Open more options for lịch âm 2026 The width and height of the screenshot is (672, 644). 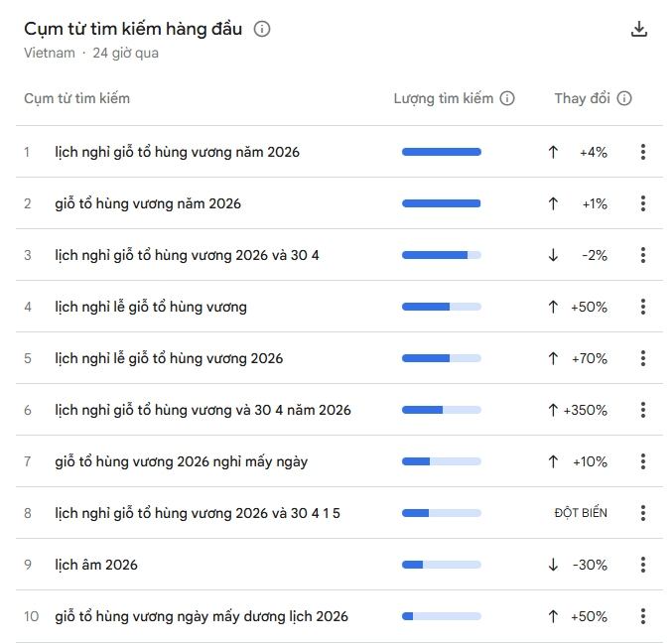click(643, 565)
